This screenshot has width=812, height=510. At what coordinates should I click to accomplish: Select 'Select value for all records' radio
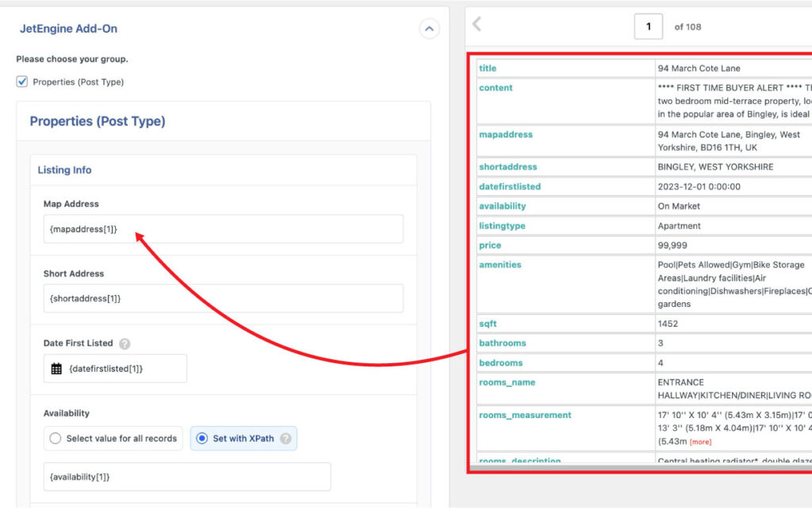(56, 439)
